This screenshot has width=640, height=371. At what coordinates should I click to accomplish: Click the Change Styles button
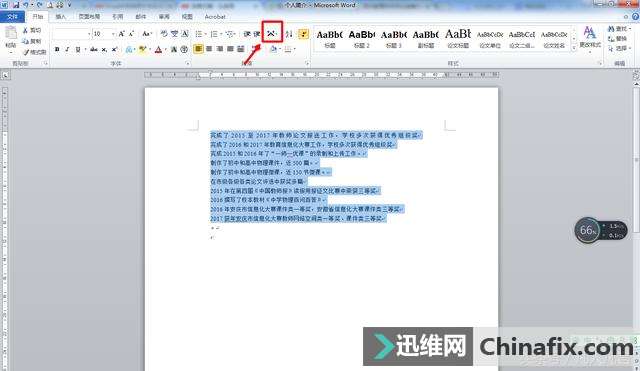click(590, 37)
